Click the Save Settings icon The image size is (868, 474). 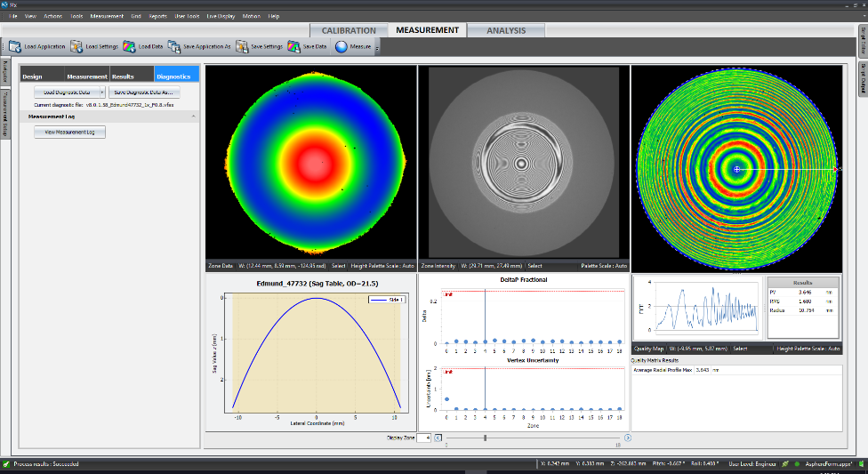(242, 46)
